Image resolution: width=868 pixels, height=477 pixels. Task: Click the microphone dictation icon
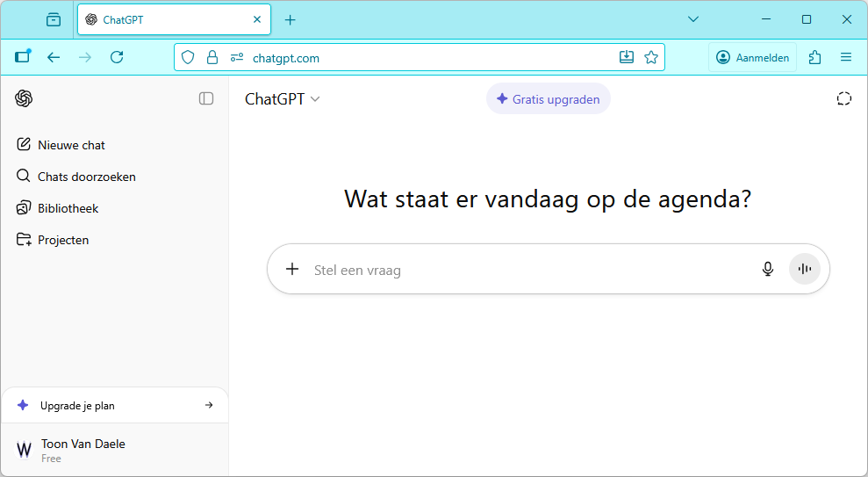767,270
